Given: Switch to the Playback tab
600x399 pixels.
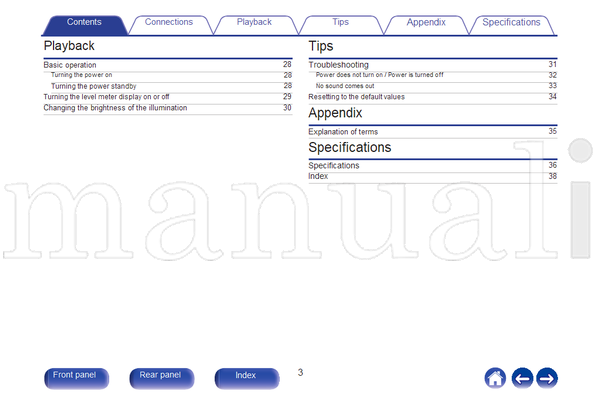Looking at the screenshot, I should (x=254, y=25).
